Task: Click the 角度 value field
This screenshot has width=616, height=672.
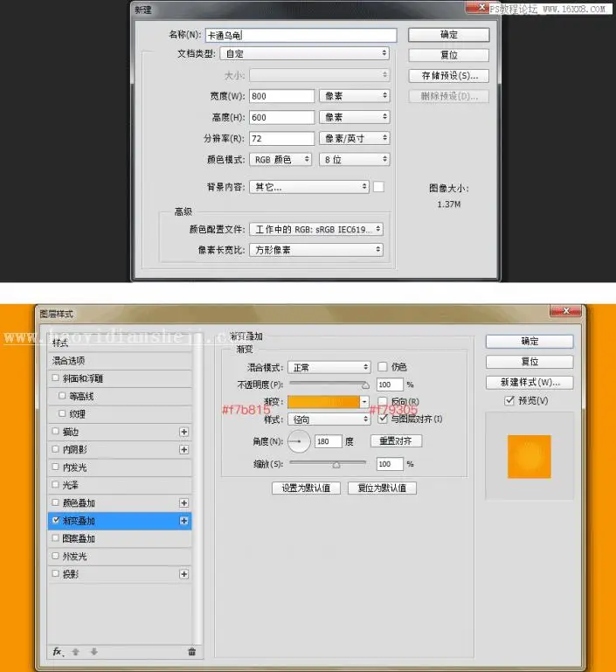Action: point(329,441)
